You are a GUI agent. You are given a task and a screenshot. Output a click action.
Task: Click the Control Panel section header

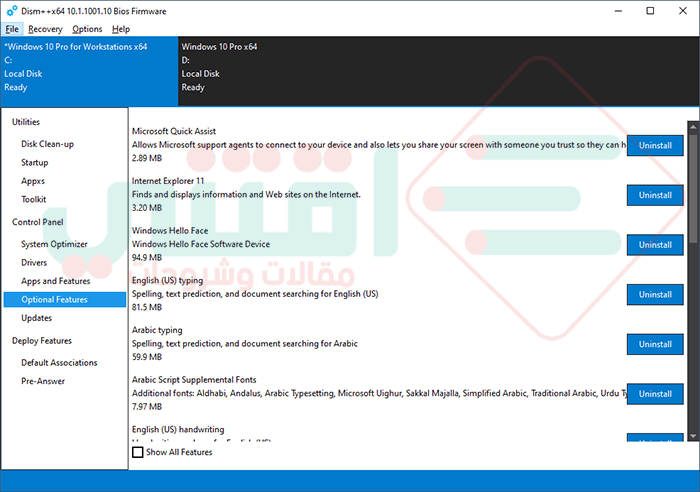38,222
